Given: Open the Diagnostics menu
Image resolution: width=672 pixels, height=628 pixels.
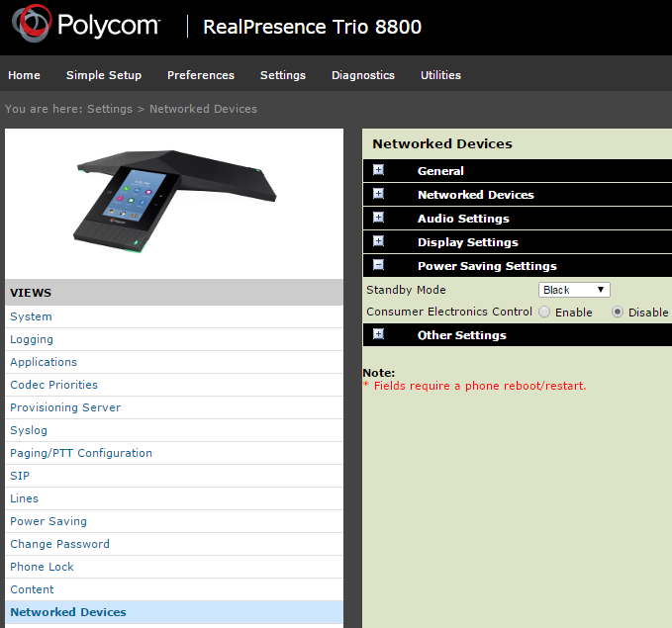Looking at the screenshot, I should [363, 75].
